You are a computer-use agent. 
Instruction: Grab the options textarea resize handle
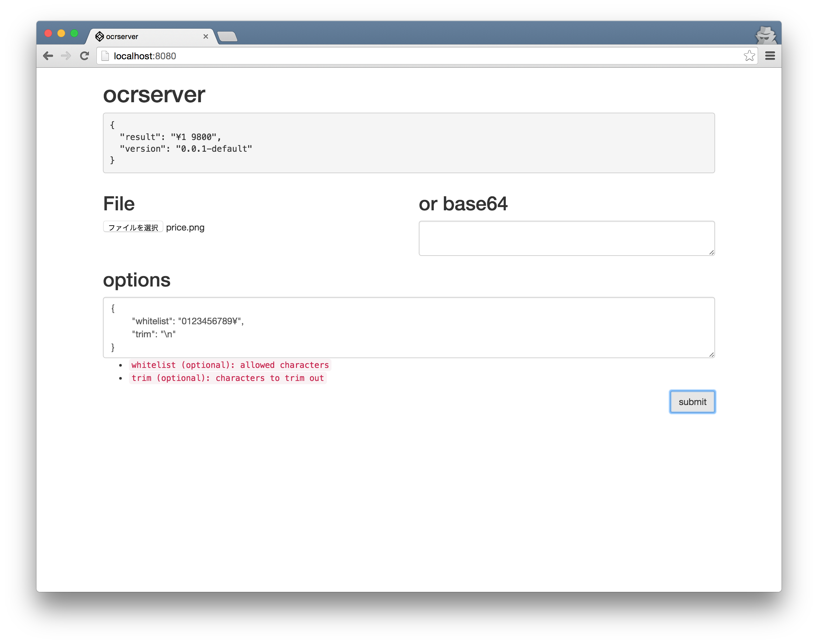(x=711, y=355)
